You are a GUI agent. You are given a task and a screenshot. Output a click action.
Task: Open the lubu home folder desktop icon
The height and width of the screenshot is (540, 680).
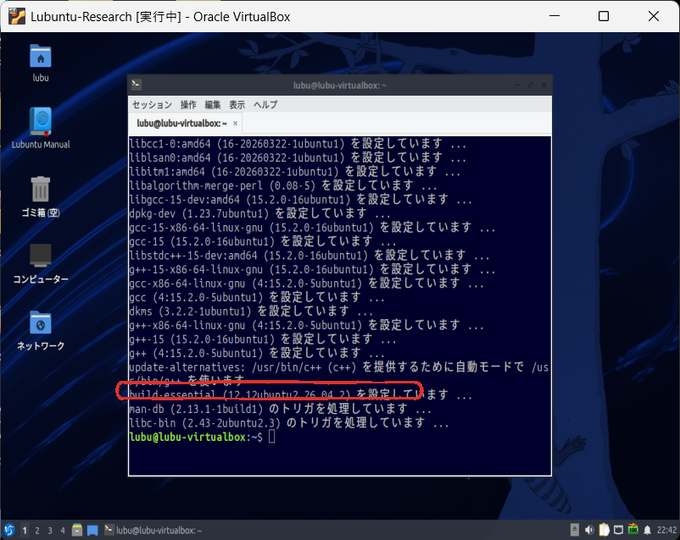pyautogui.click(x=40, y=62)
